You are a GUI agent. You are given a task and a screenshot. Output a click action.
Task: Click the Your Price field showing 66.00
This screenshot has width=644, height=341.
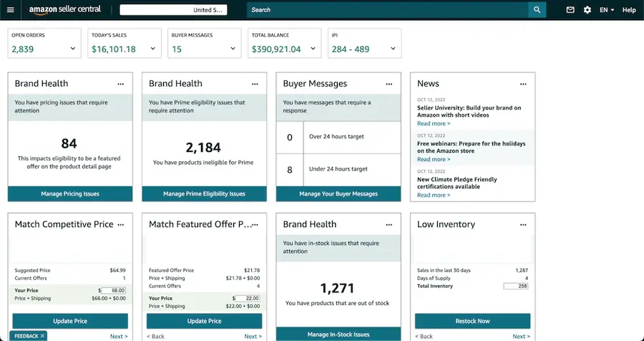[113, 290]
